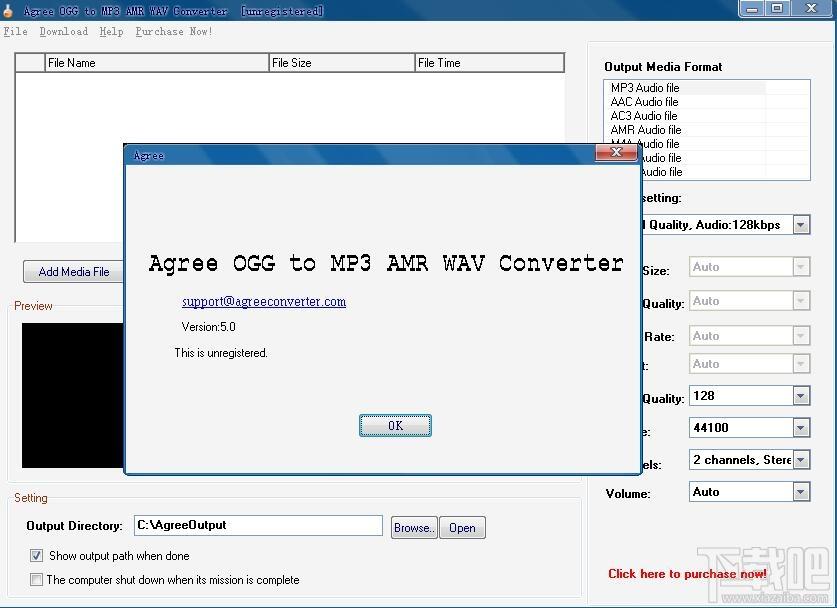
Task: Click the Open output directory button
Action: tap(462, 527)
